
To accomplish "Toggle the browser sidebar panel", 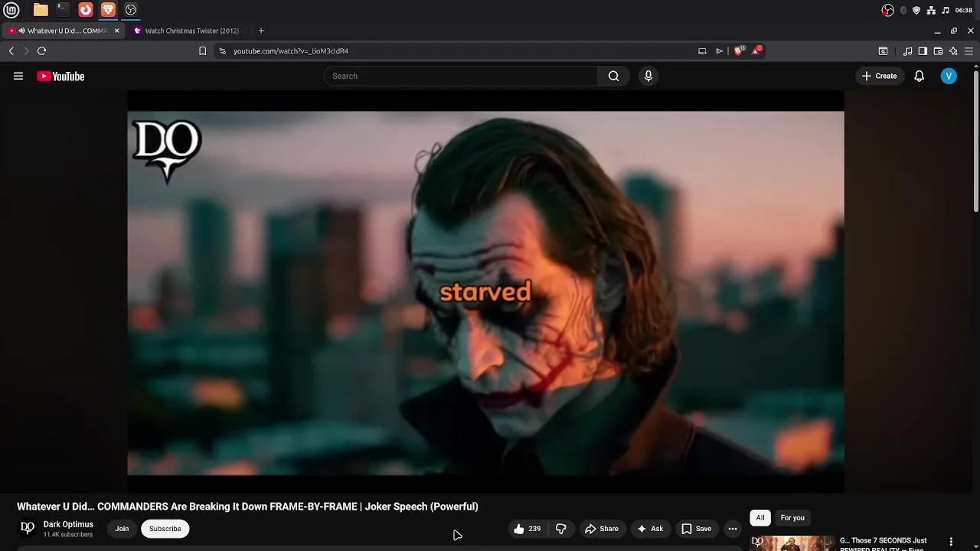I will pos(923,51).
